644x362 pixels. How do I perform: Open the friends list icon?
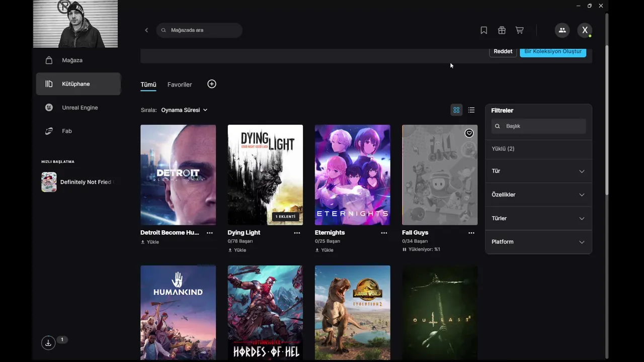pyautogui.click(x=562, y=30)
